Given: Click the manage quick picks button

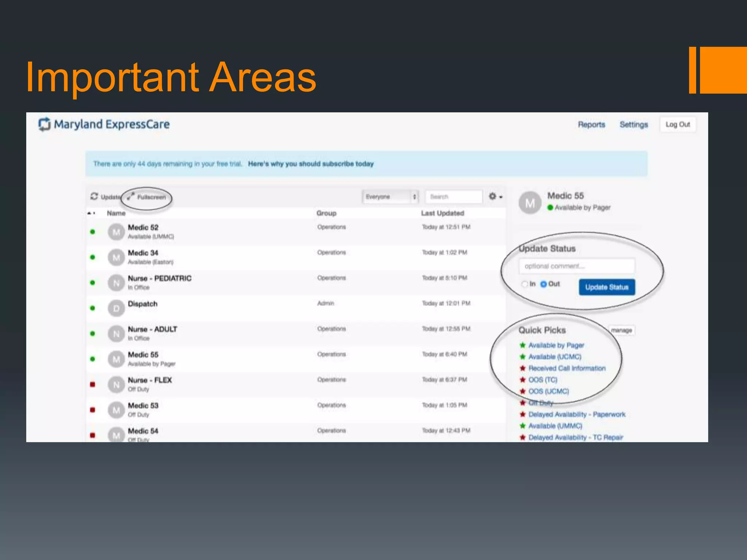Looking at the screenshot, I should tap(622, 330).
